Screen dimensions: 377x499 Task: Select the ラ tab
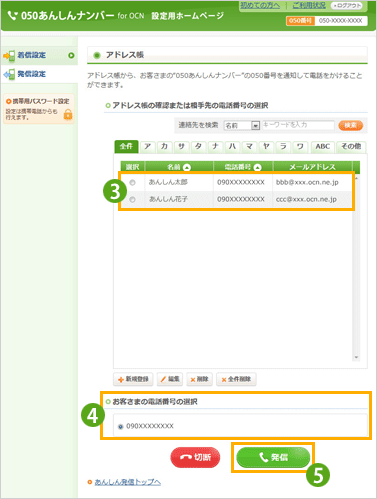pyautogui.click(x=283, y=147)
